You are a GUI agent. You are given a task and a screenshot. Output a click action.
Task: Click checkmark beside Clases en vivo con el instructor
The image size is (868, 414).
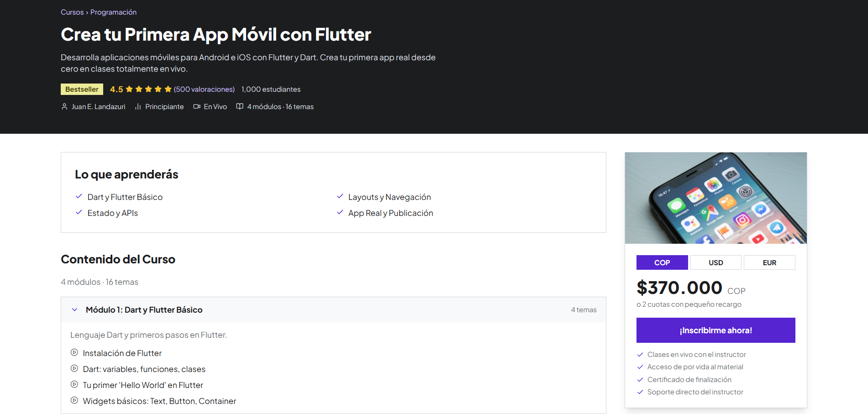(640, 355)
